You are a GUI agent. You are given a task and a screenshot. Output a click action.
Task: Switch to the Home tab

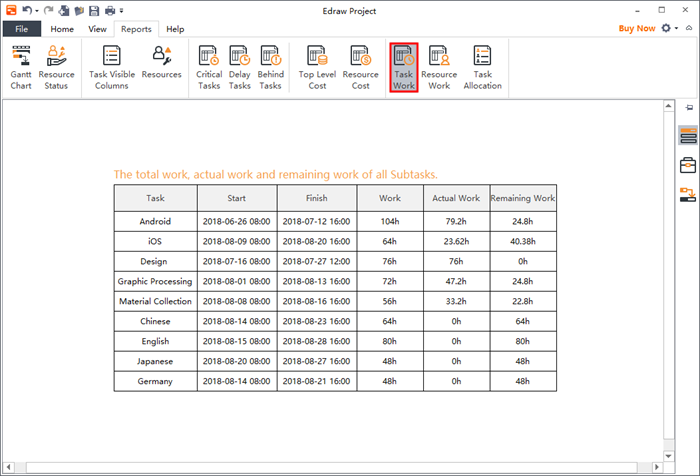coord(62,29)
